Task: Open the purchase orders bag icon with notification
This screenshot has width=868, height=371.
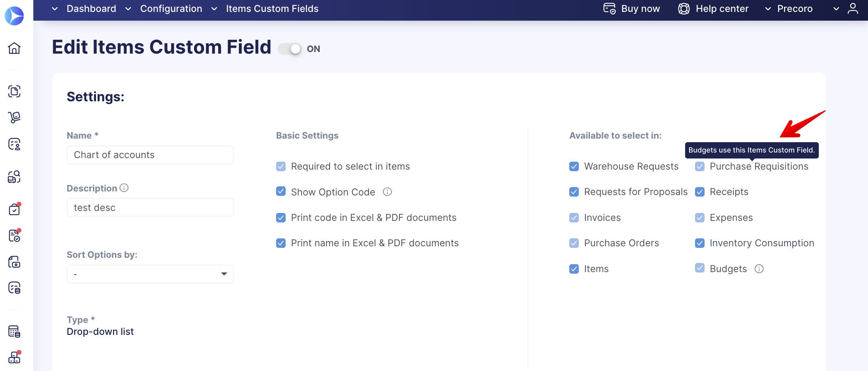Action: point(15,209)
